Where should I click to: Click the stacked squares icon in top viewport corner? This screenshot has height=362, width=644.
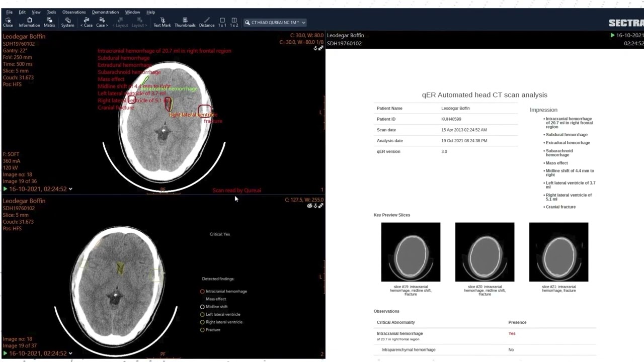[x=320, y=48]
